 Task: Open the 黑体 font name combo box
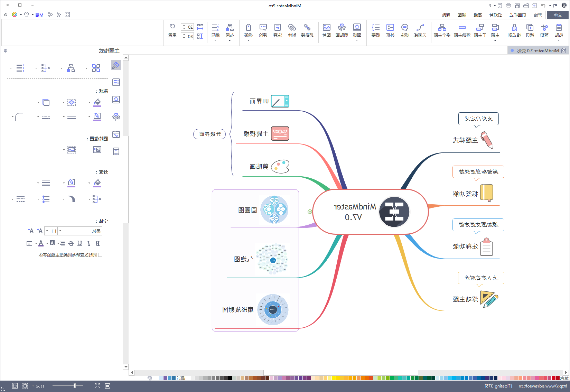click(80, 231)
